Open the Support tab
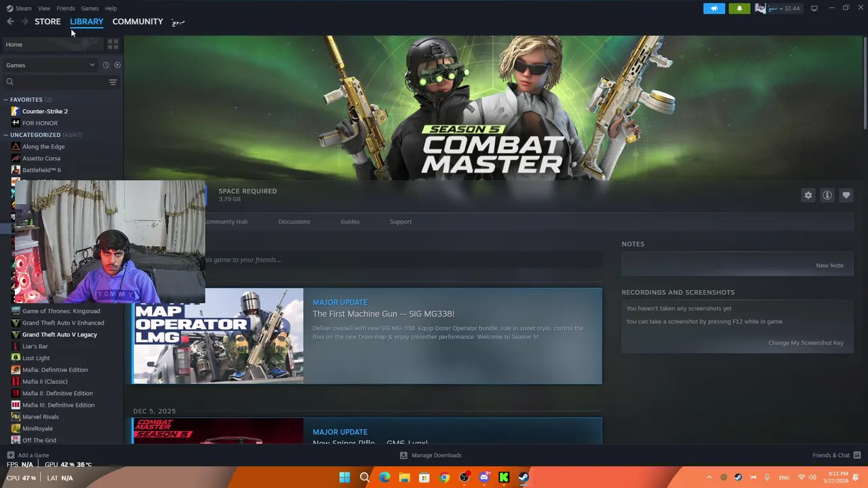This screenshot has height=488, width=868. click(x=401, y=222)
